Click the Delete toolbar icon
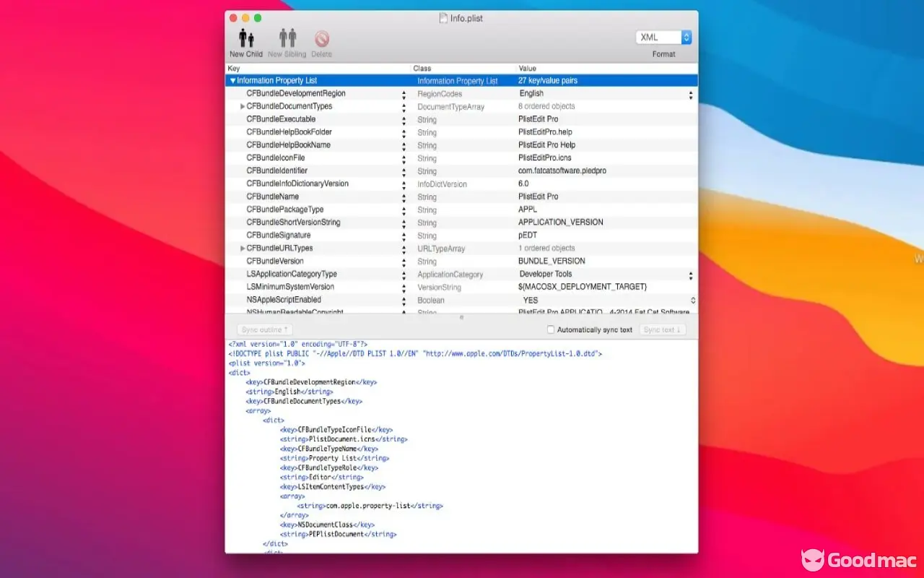The width and height of the screenshot is (924, 578). point(321,38)
